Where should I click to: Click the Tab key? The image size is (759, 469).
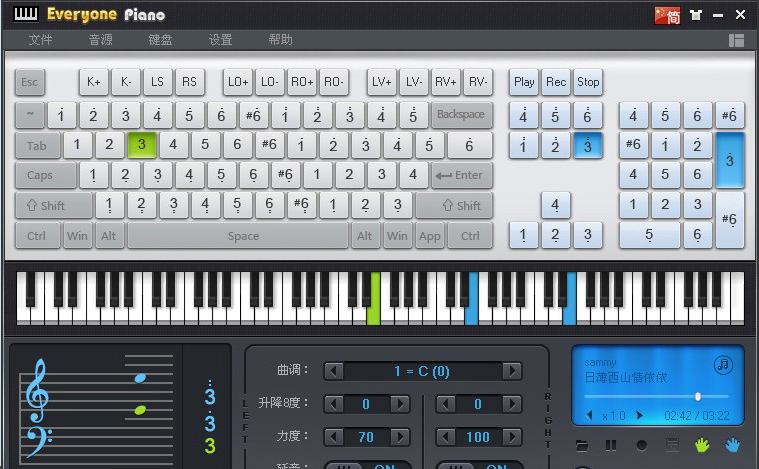point(37,145)
